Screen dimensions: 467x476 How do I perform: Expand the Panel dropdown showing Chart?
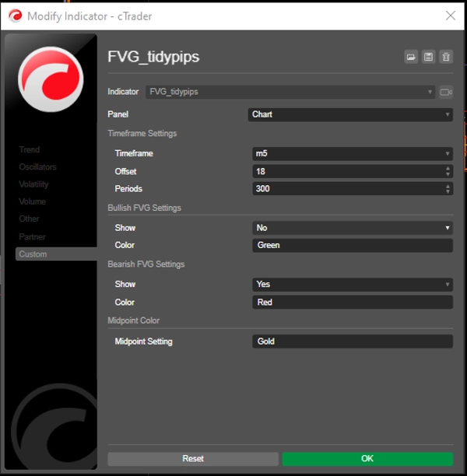pos(352,114)
